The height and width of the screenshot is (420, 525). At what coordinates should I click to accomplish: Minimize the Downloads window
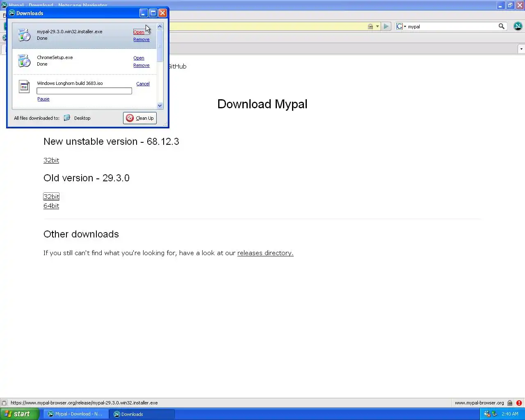[144, 13]
